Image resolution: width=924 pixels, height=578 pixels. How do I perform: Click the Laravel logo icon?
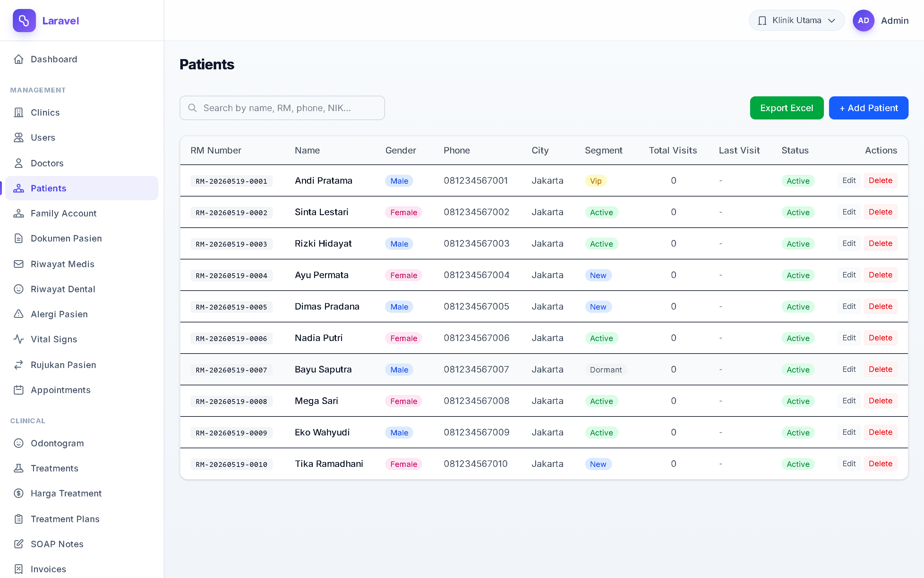pyautogui.click(x=24, y=21)
